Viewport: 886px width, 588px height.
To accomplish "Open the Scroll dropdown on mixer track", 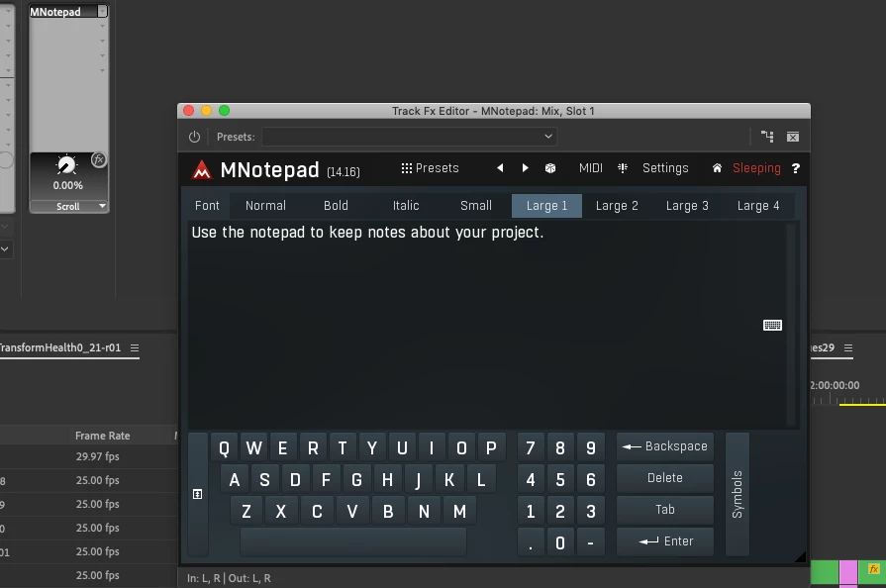I will [x=68, y=206].
